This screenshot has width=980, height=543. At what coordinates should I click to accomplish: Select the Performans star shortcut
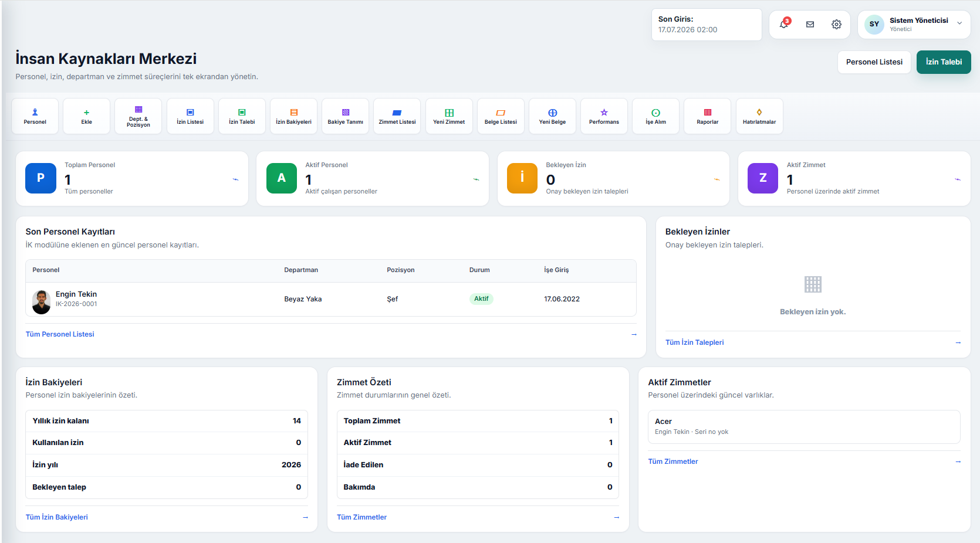coord(604,116)
